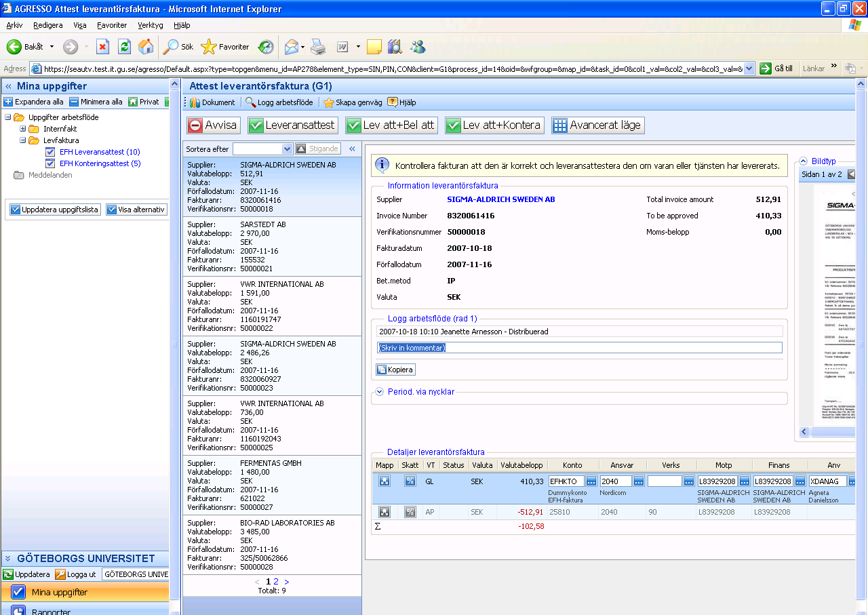Click Mapp icon on GL row

pos(384,481)
